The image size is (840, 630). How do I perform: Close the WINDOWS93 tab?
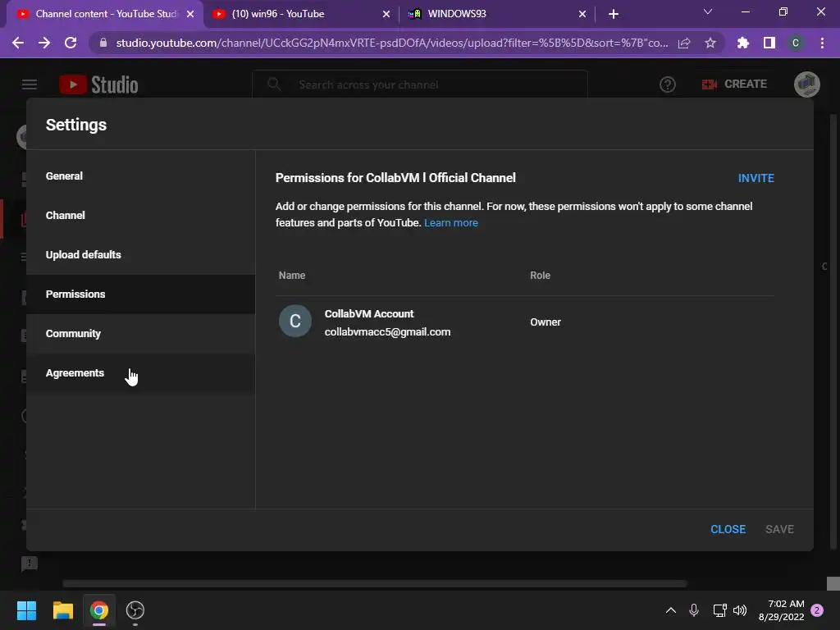(582, 14)
